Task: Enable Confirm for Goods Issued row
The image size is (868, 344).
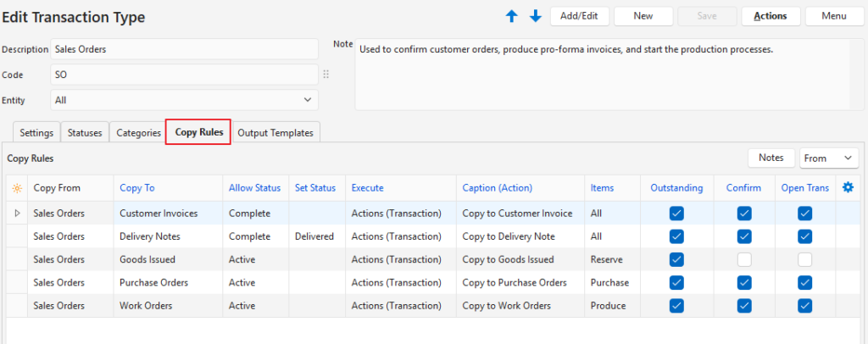Action: tap(743, 259)
